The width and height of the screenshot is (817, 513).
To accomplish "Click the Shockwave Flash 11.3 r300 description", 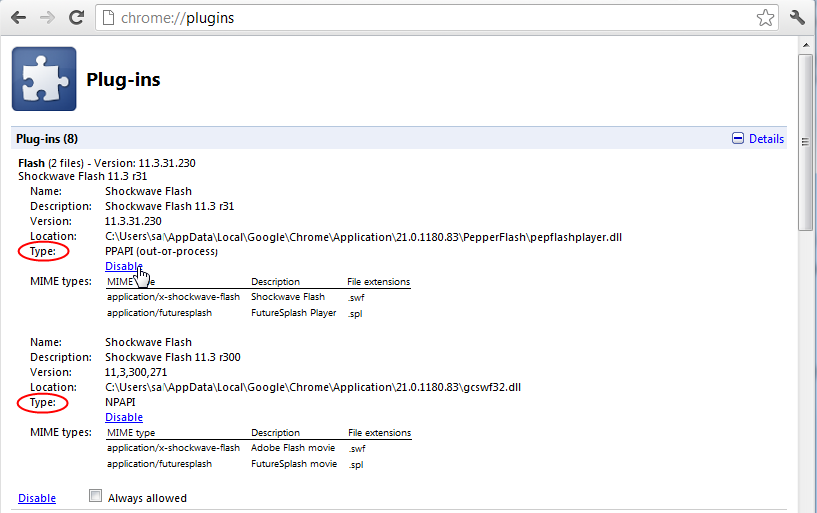I will tap(172, 357).
